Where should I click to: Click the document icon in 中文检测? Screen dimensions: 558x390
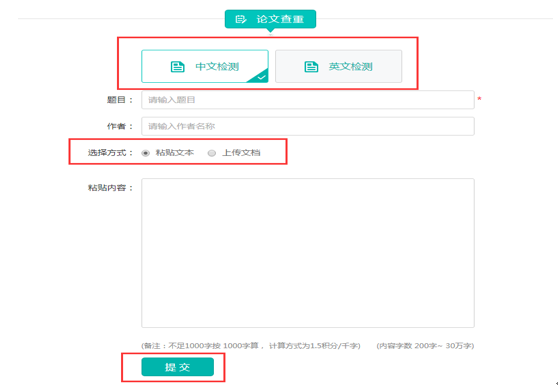(x=178, y=67)
